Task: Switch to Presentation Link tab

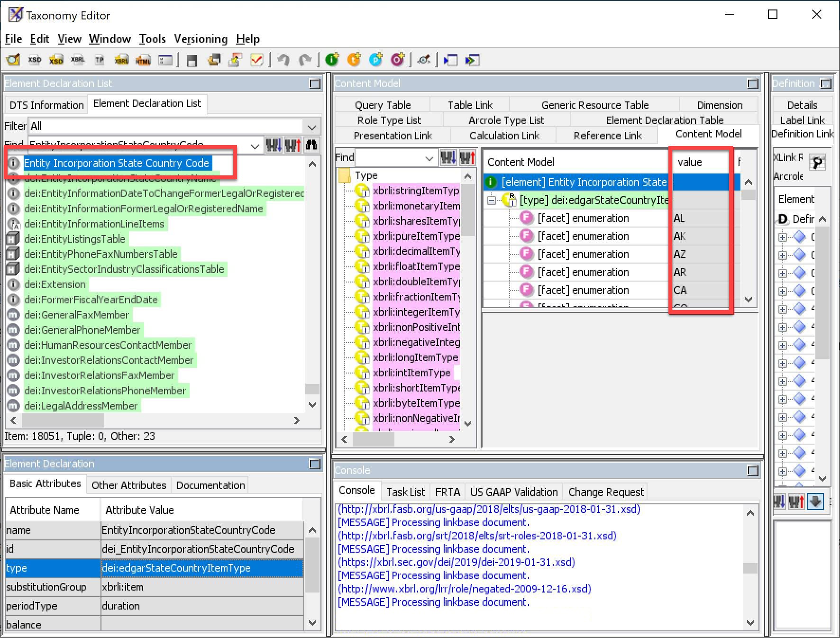Action: pyautogui.click(x=393, y=136)
